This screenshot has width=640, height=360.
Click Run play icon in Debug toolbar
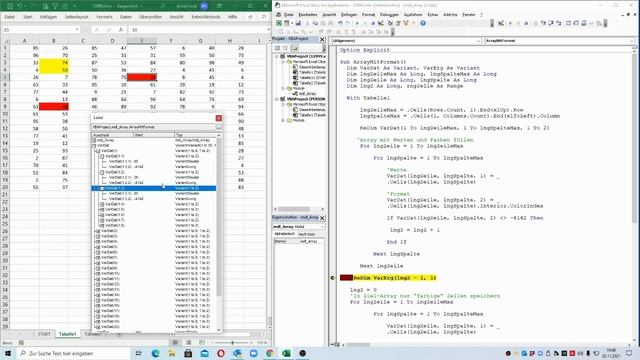[x=510, y=23]
